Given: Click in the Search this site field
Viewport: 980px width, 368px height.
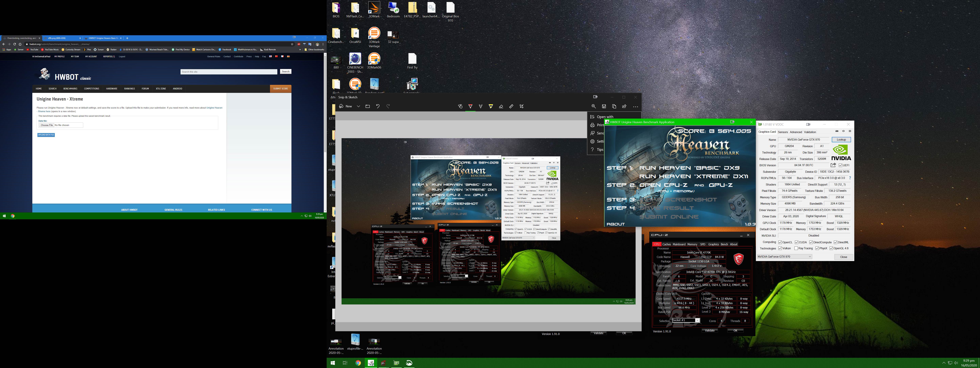Looking at the screenshot, I should pos(229,72).
